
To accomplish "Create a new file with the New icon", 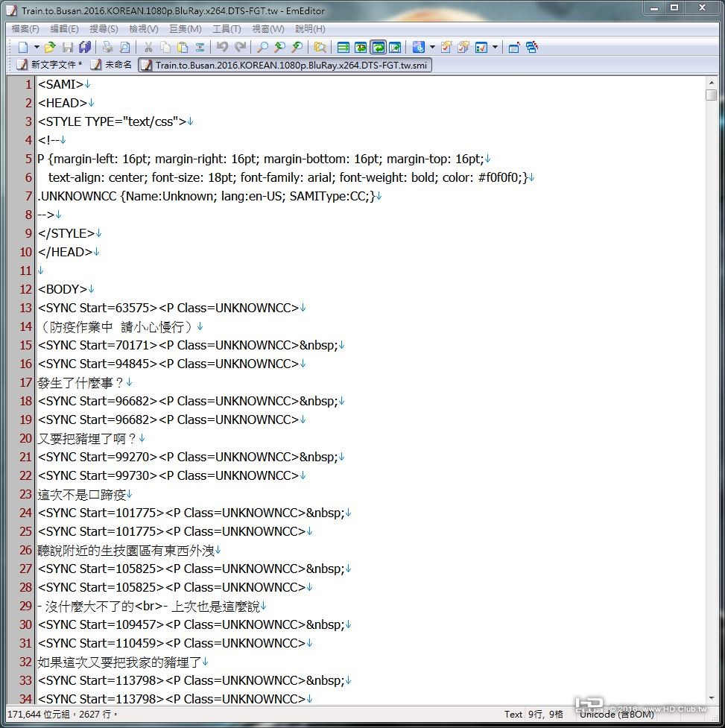I will click(22, 47).
